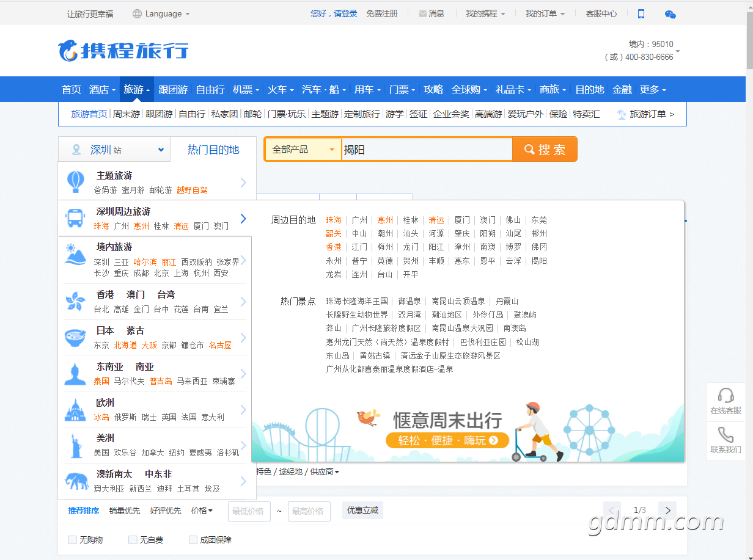Click the headset 在线客服 icon
753x560 pixels.
725,395
